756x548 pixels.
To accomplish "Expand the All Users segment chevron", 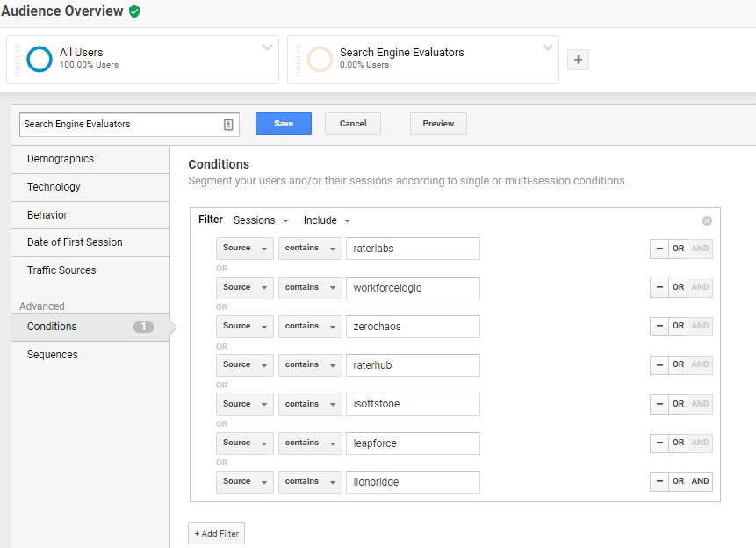I will click(x=267, y=48).
